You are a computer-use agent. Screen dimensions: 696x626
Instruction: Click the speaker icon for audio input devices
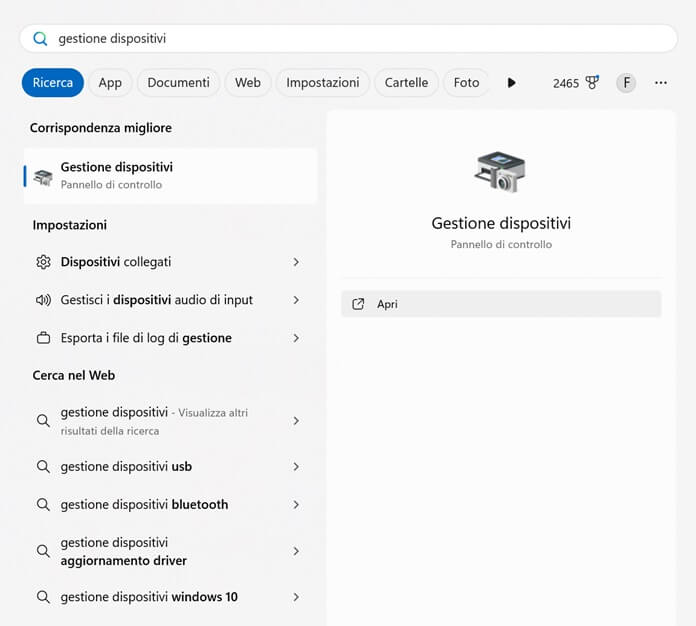pyautogui.click(x=43, y=300)
